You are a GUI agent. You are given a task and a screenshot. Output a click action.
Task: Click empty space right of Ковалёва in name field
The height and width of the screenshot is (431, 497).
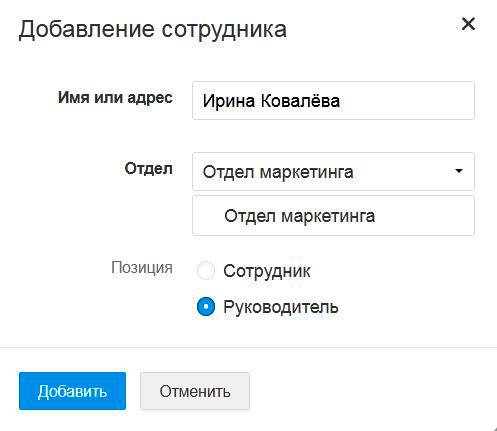(x=407, y=100)
